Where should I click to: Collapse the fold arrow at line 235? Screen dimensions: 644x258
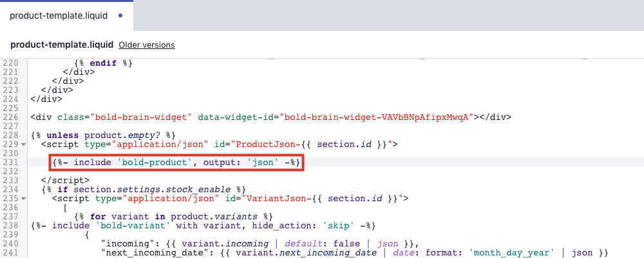pyautogui.click(x=23, y=199)
